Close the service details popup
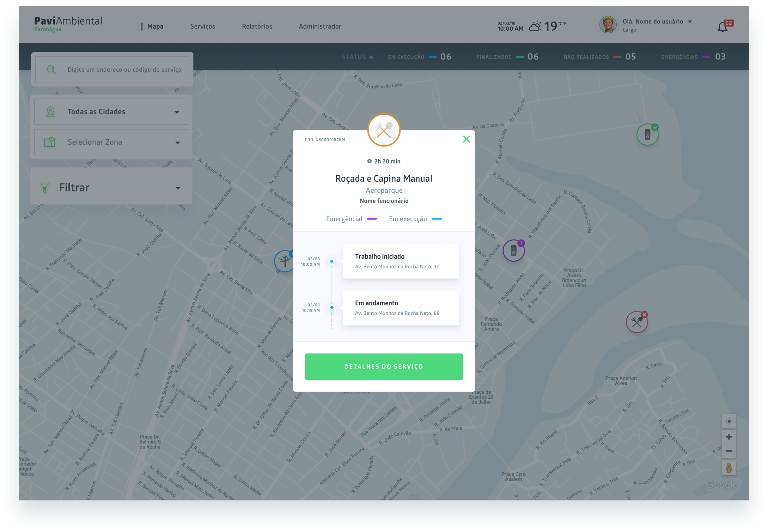 pos(466,139)
